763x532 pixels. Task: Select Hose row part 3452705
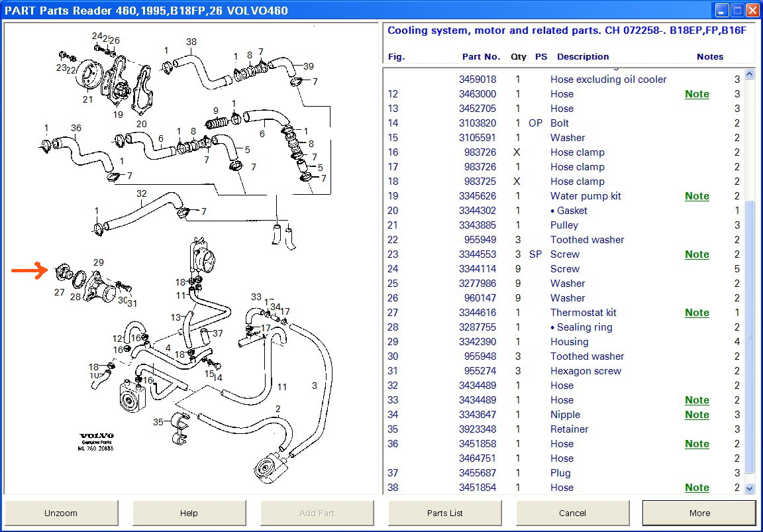coord(564,109)
